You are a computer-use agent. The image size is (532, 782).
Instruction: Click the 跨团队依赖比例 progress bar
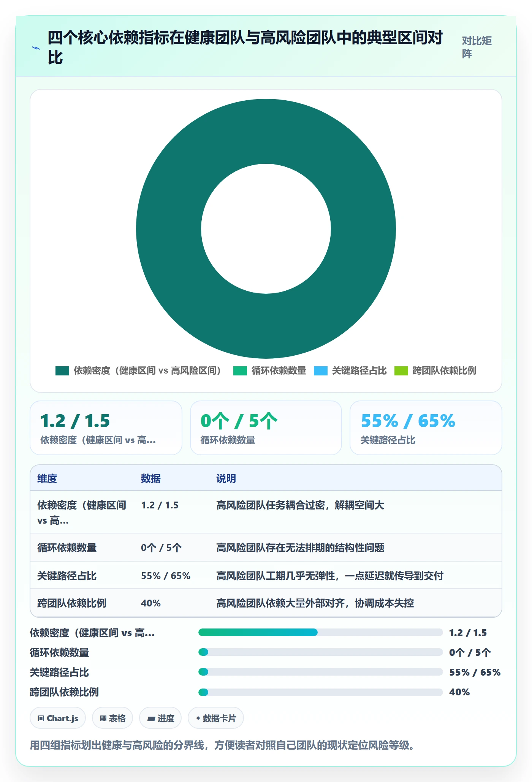[x=320, y=692]
